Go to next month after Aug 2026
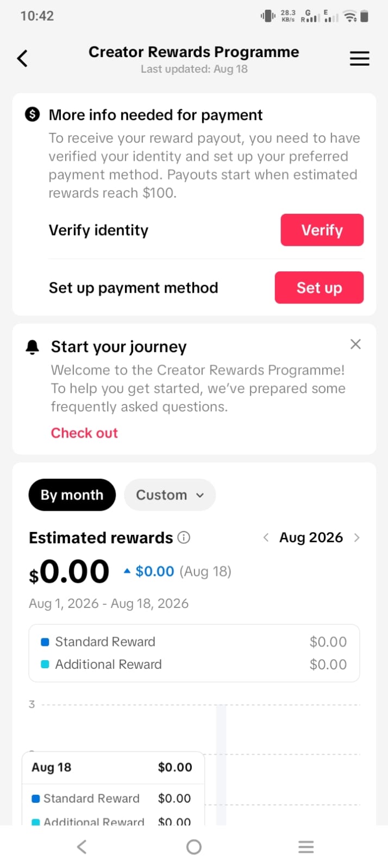This screenshot has height=868, width=388. (356, 537)
